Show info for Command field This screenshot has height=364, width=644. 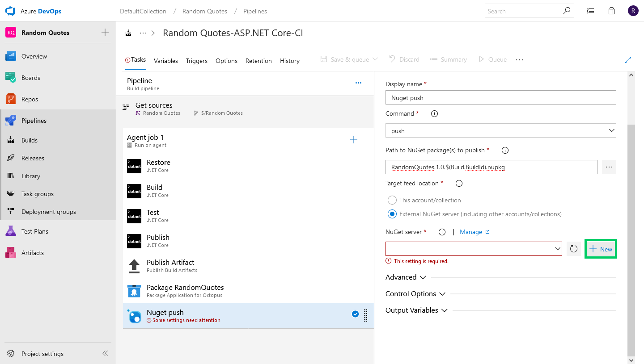[434, 114]
